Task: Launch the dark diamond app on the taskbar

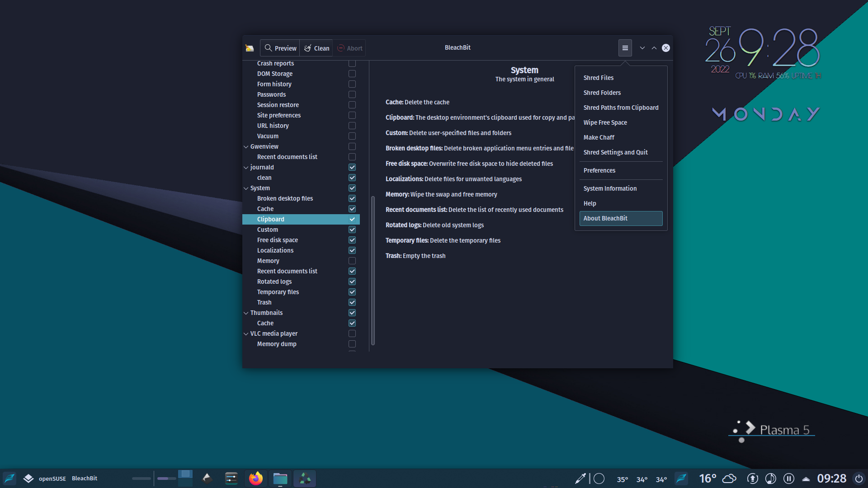Action: point(207,478)
